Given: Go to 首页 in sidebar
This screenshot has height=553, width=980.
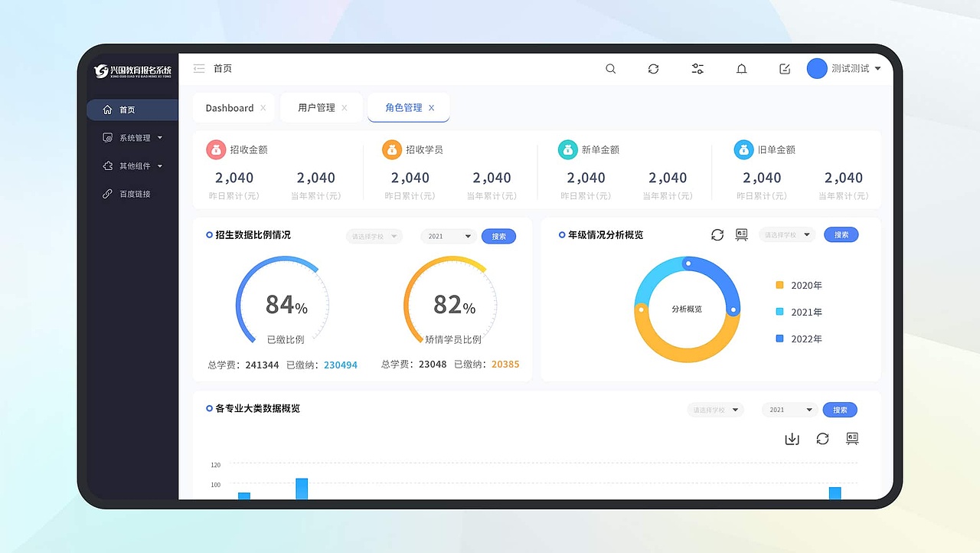Looking at the screenshot, I should [x=132, y=110].
